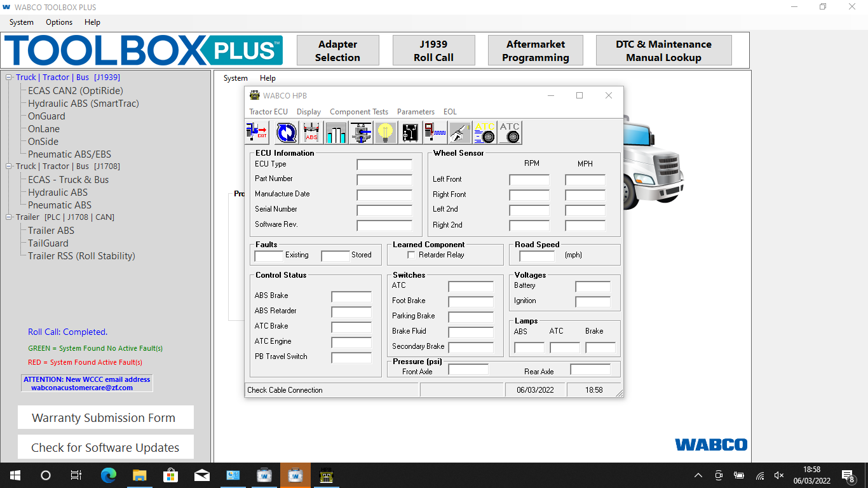Open the Component Tests menu
The height and width of the screenshot is (488, 868).
(x=359, y=112)
